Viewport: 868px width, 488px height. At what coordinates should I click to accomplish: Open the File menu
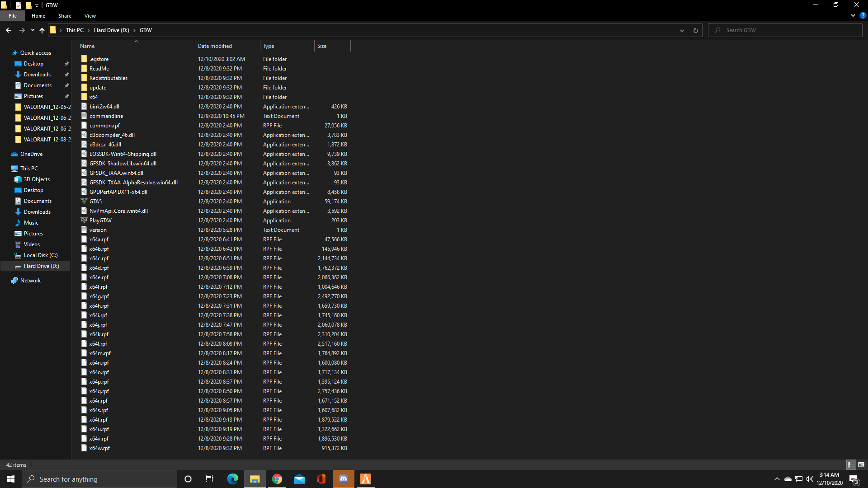coord(13,16)
